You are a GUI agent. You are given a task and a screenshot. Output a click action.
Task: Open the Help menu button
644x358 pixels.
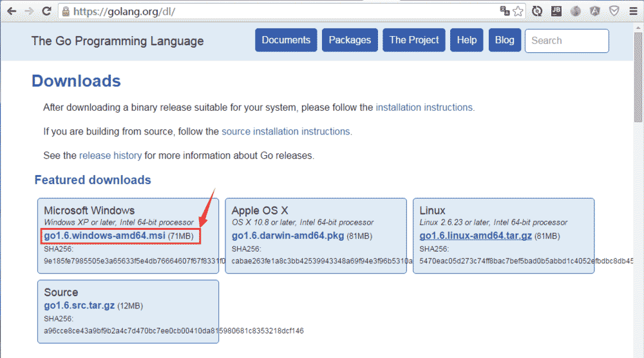(x=466, y=40)
